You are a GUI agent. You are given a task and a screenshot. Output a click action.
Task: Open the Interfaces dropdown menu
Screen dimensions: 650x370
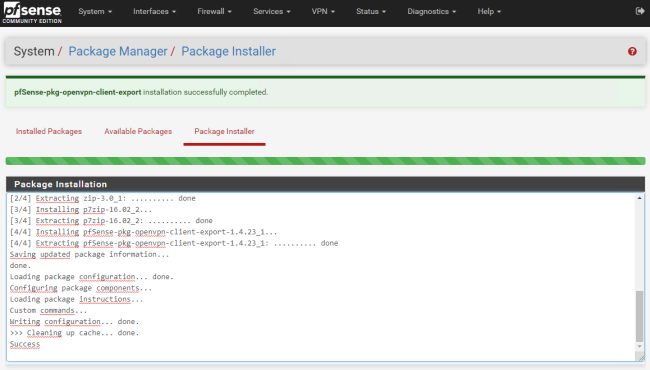point(154,12)
